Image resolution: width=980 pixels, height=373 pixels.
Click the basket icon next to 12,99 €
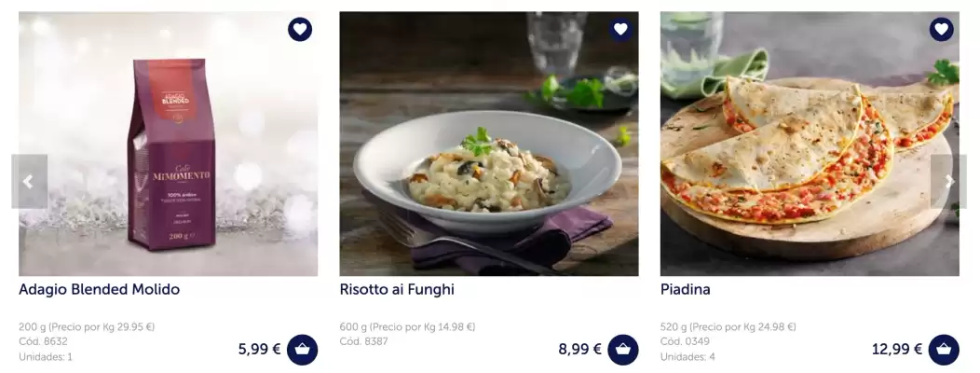(x=944, y=350)
